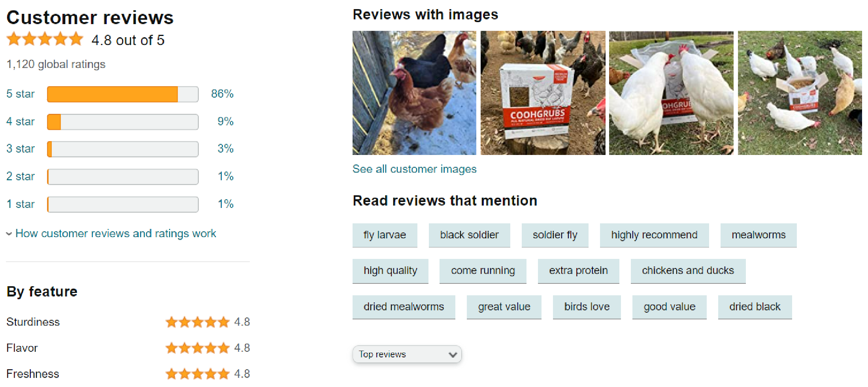Select the fly larvae keyword tag
The height and width of the screenshot is (387, 868).
point(385,235)
